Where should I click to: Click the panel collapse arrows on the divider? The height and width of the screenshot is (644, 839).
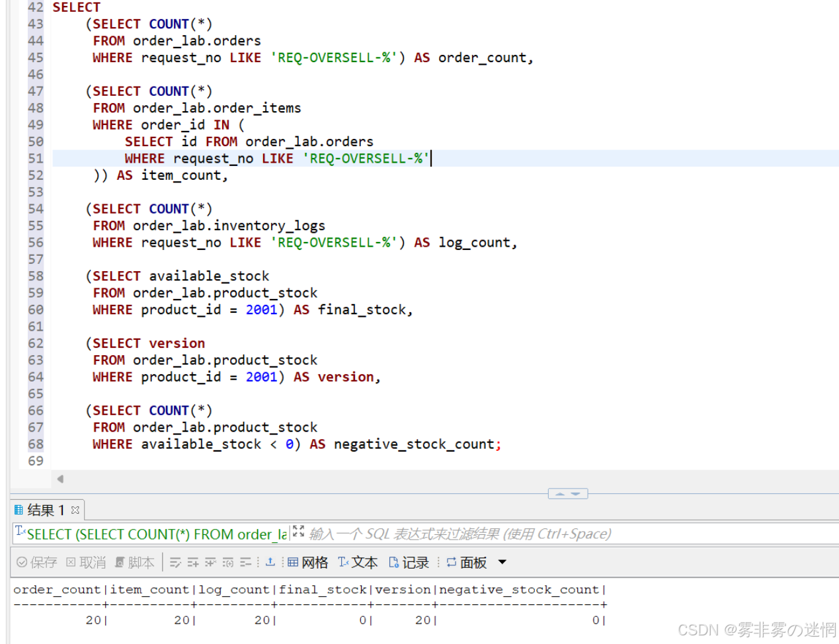point(568,493)
